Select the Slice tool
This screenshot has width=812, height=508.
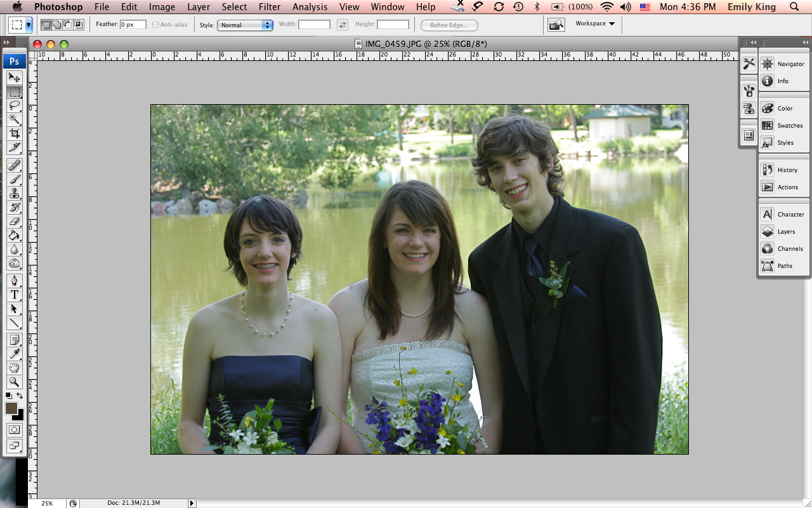click(x=14, y=147)
